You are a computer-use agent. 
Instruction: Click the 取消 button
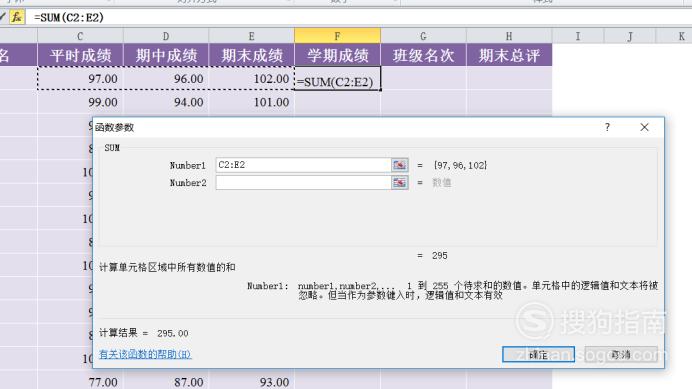(x=621, y=354)
